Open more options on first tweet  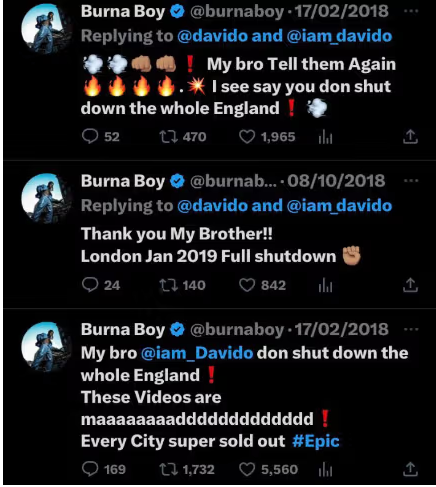[411, 11]
